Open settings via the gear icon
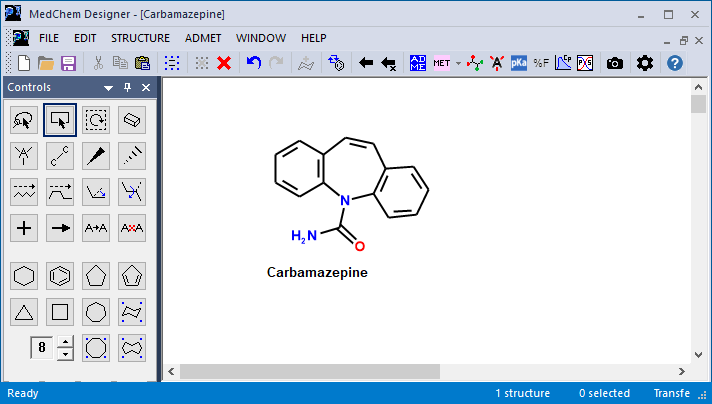Image resolution: width=712 pixels, height=404 pixels. pos(645,63)
